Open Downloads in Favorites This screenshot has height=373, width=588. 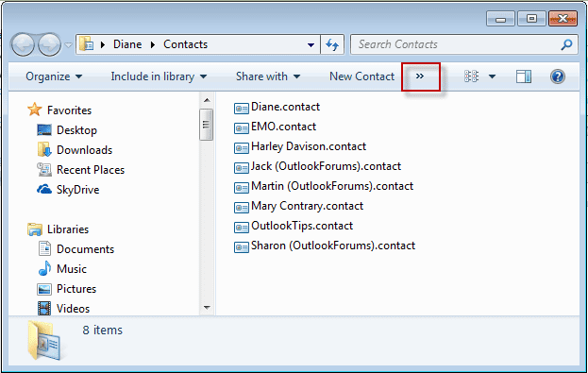click(x=84, y=150)
